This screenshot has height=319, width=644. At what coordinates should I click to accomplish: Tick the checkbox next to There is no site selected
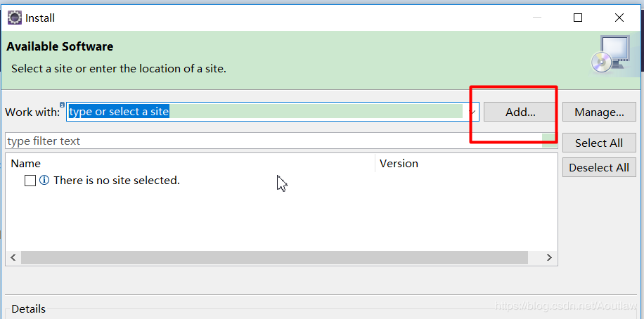click(30, 181)
